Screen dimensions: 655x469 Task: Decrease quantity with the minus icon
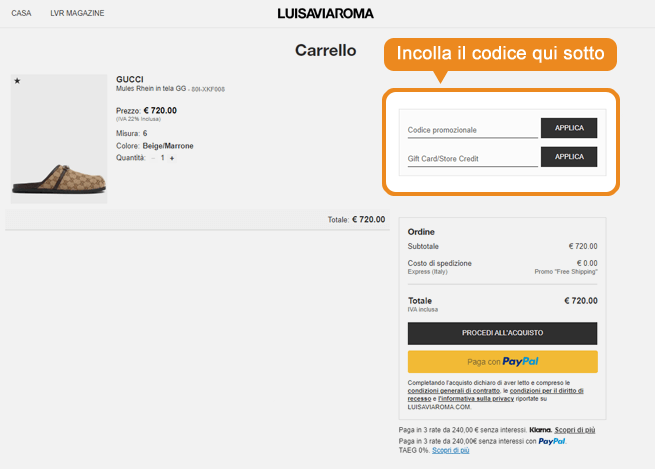click(153, 158)
